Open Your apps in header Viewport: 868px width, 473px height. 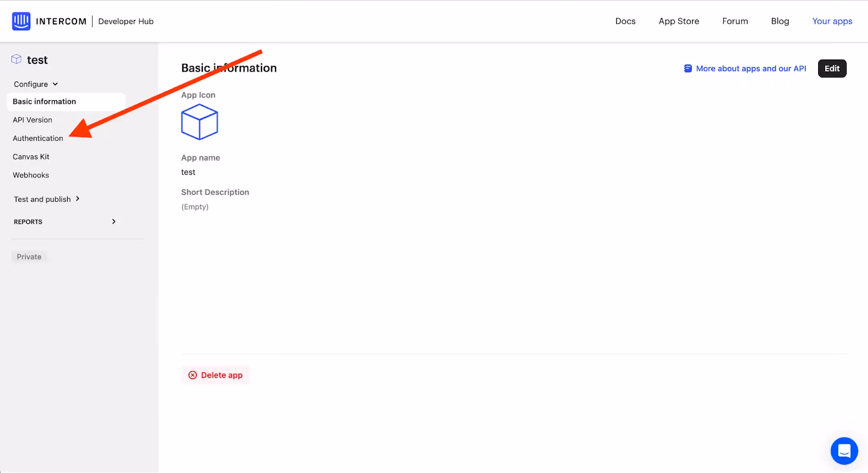[832, 21]
